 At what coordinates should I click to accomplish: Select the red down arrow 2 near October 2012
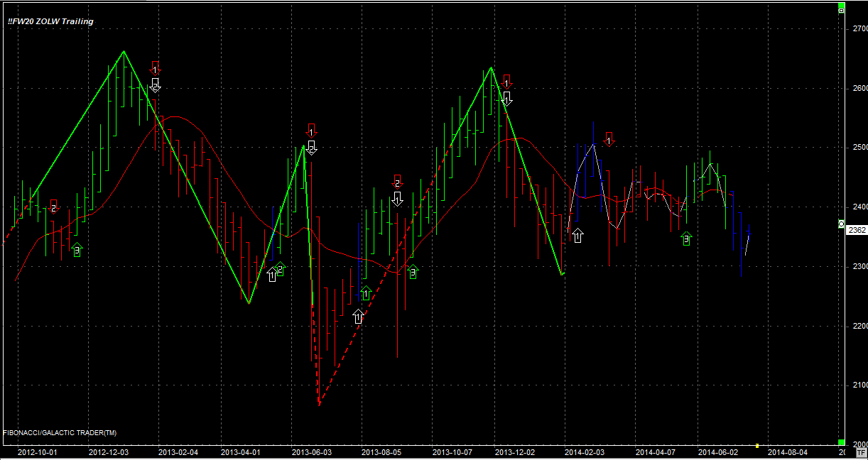[54, 207]
